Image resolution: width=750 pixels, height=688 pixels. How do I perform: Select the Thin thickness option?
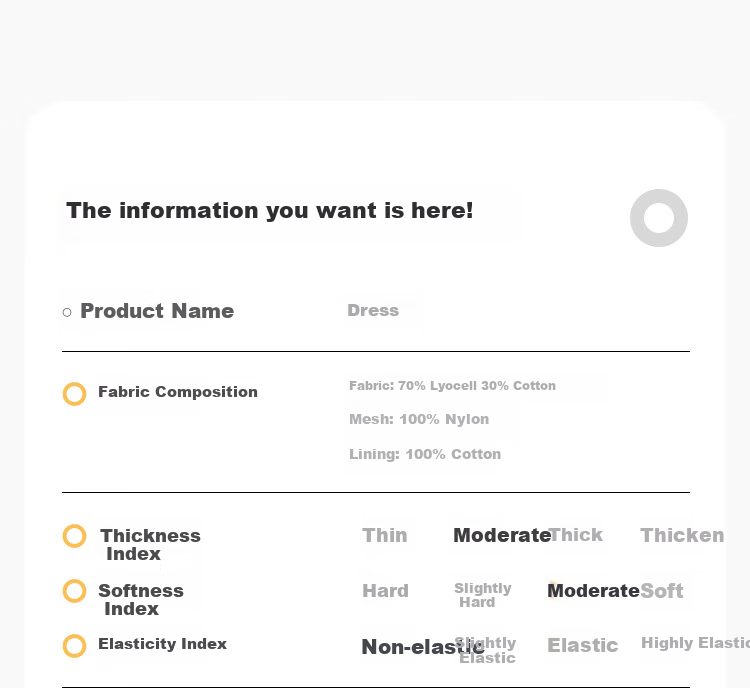click(x=385, y=535)
